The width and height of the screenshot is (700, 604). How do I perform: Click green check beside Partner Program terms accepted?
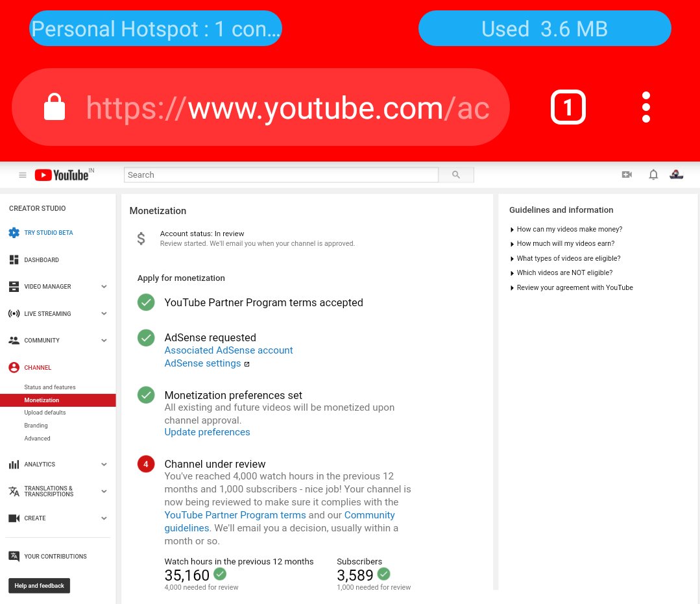pos(146,302)
